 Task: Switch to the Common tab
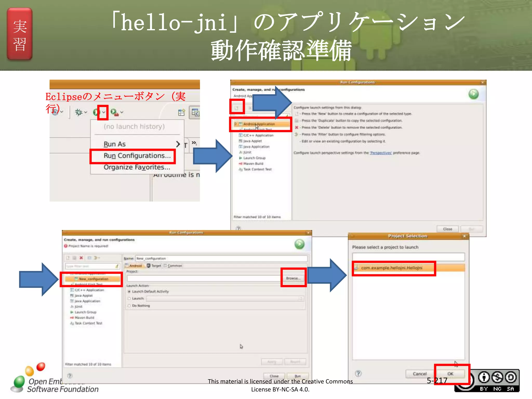pyautogui.click(x=173, y=266)
